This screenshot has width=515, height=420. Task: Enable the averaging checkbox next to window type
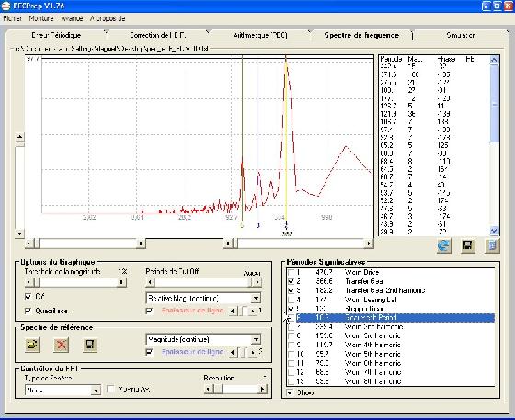click(111, 390)
